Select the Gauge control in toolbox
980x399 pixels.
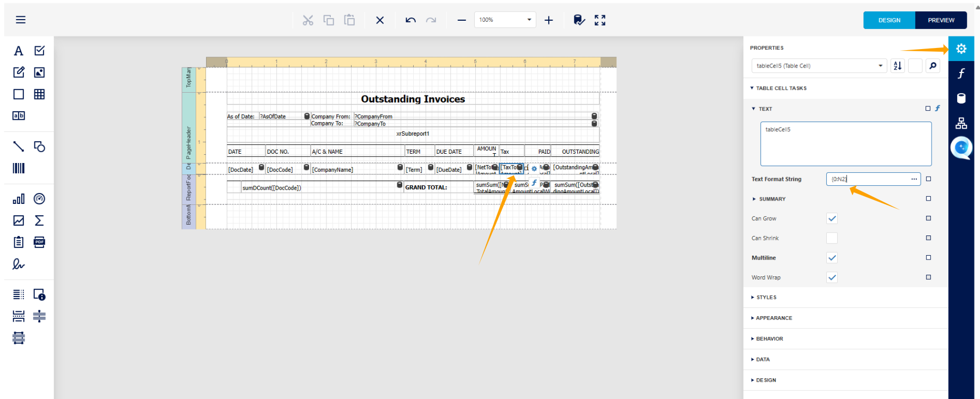point(39,199)
